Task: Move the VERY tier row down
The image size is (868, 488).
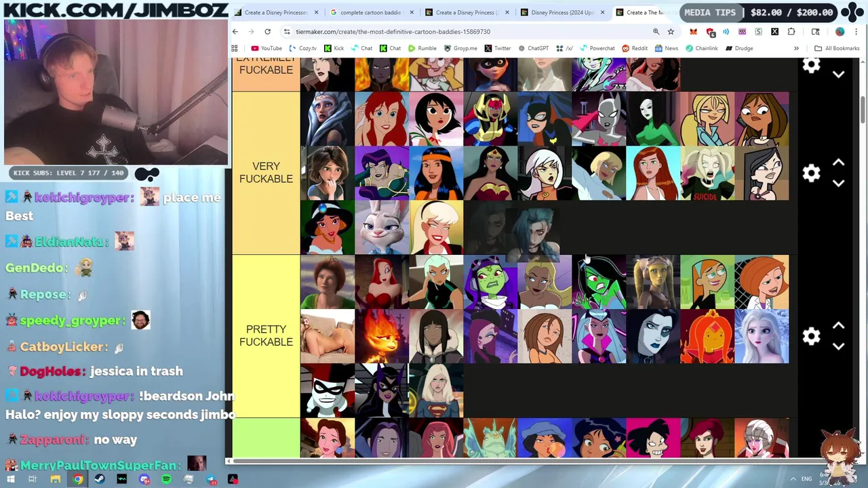Action: 838,183
